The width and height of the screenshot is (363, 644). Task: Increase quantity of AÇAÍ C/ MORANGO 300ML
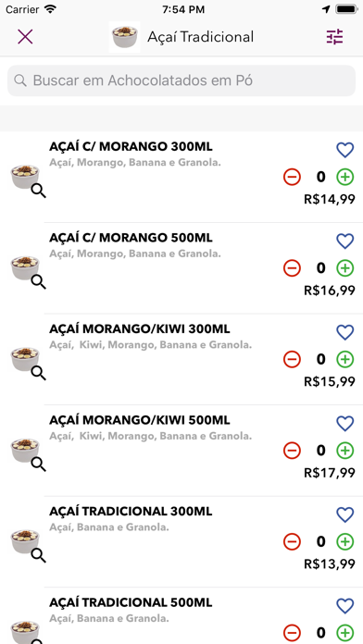[x=344, y=177]
